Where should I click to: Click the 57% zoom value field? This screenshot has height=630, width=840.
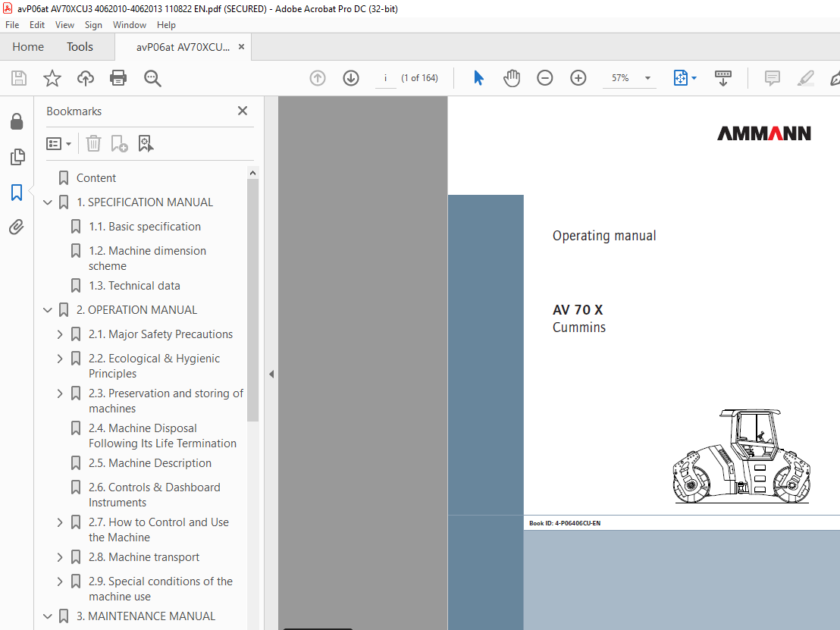[621, 78]
